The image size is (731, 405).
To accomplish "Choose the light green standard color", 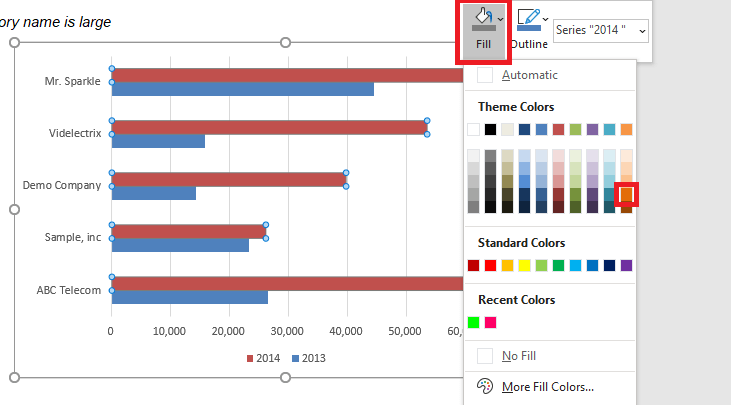I will click(541, 266).
